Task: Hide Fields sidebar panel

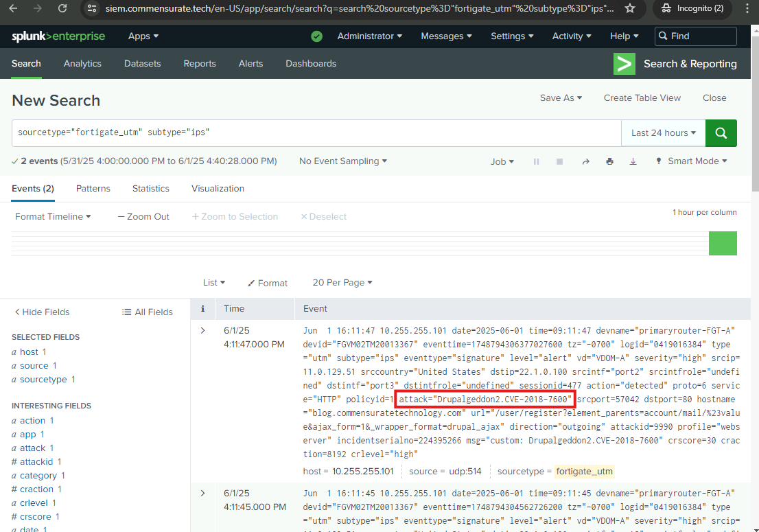Action: pyautogui.click(x=42, y=312)
